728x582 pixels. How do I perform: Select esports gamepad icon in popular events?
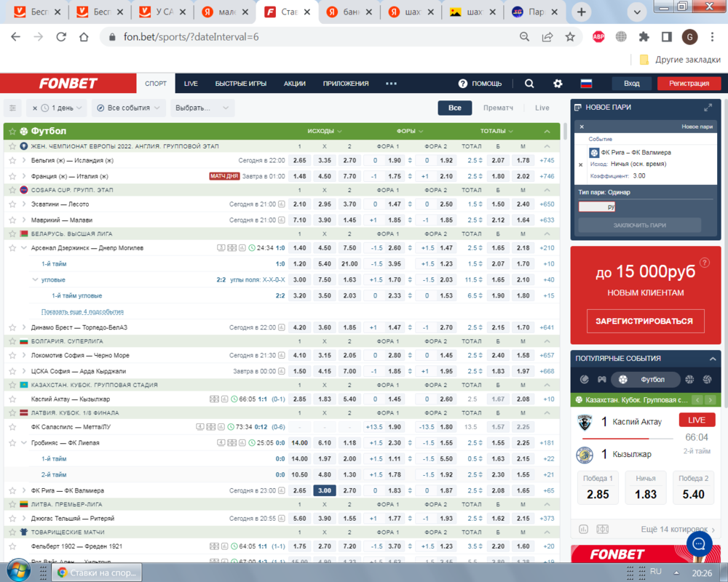602,380
